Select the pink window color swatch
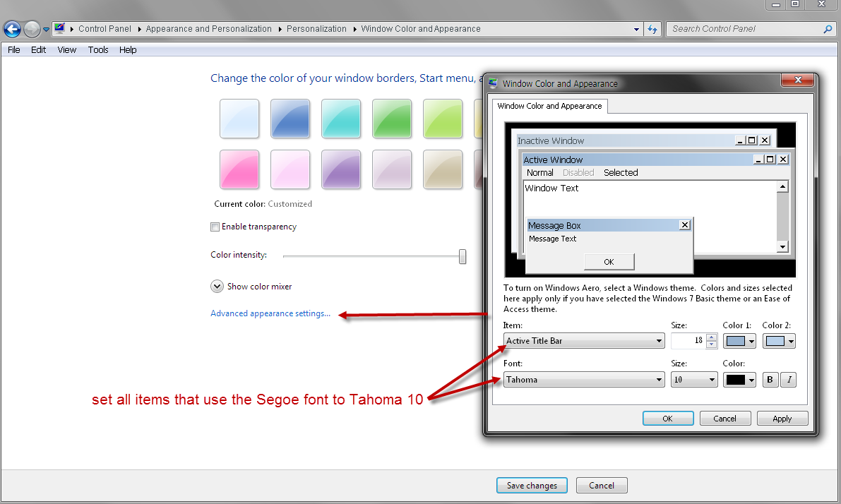 tap(239, 169)
